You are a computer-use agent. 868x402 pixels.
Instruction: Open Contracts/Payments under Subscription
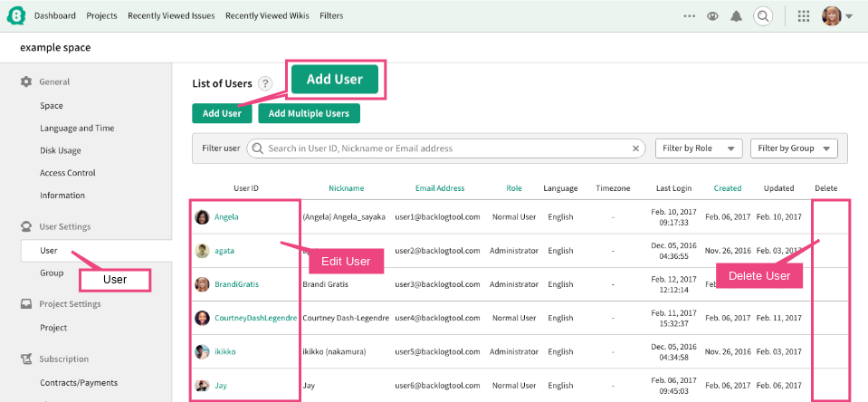coord(79,383)
